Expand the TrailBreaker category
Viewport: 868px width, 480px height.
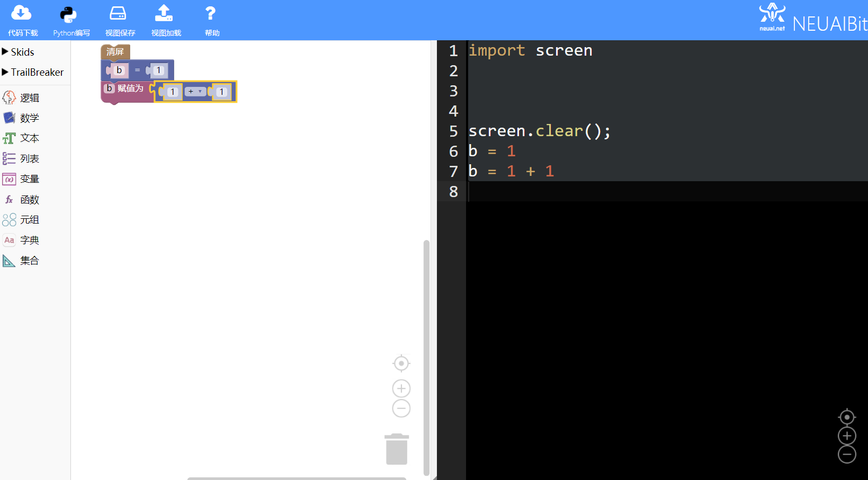coord(33,72)
